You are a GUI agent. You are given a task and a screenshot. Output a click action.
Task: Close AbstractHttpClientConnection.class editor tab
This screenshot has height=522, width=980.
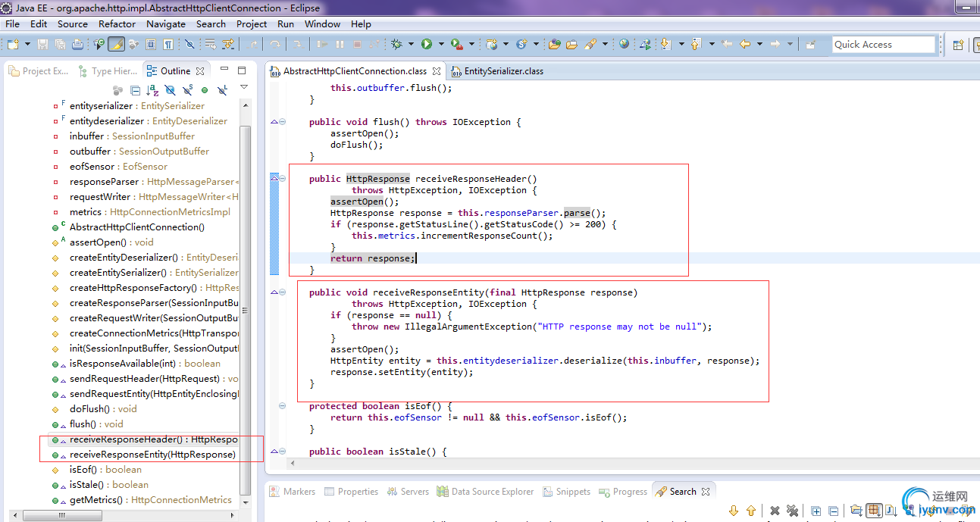pos(437,70)
